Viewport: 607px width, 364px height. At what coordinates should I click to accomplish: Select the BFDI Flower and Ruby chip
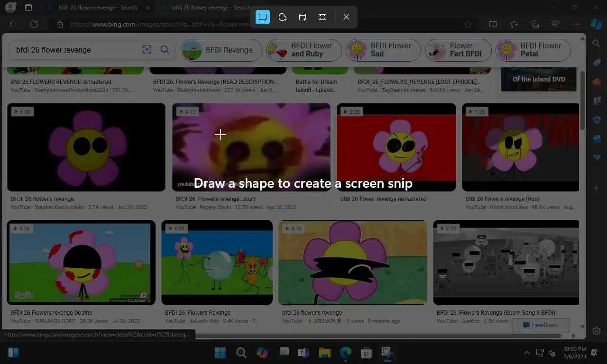[x=303, y=50]
